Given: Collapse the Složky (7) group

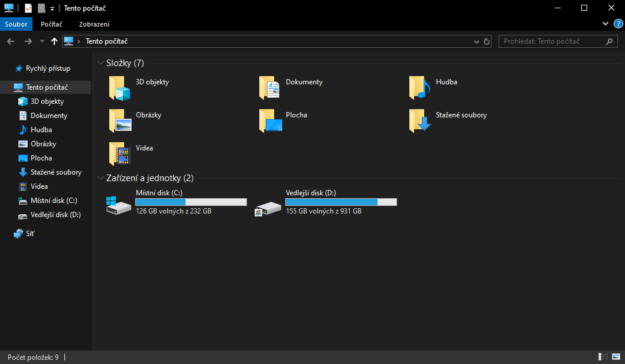Looking at the screenshot, I should pyautogui.click(x=100, y=63).
